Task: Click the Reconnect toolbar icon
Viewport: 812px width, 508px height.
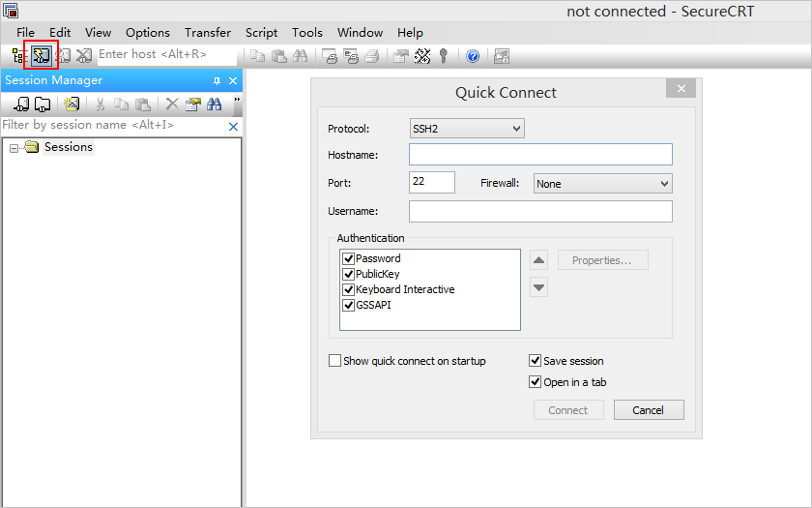Action: [x=63, y=55]
